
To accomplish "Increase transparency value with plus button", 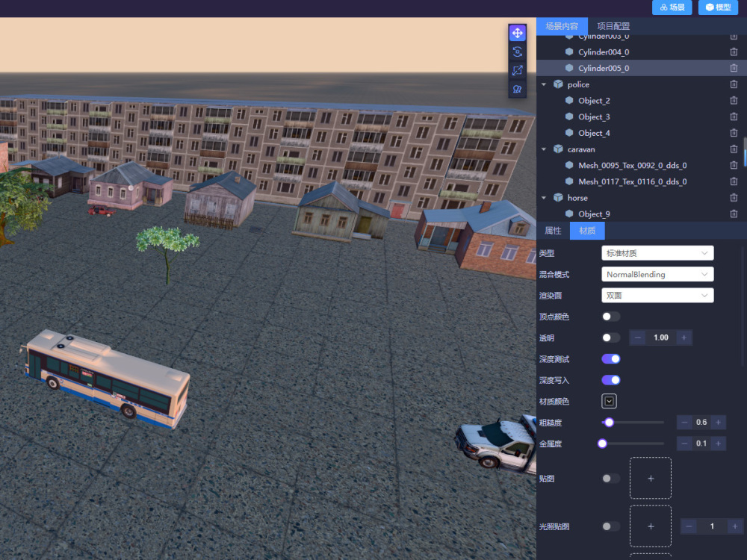I will [x=684, y=337].
